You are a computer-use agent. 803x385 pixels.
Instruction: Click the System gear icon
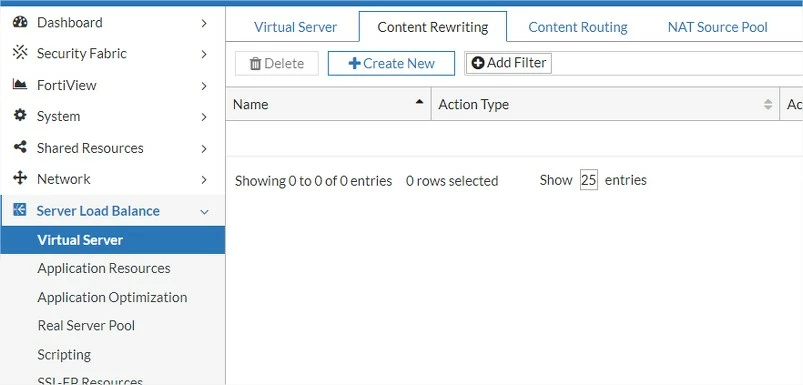tap(20, 116)
